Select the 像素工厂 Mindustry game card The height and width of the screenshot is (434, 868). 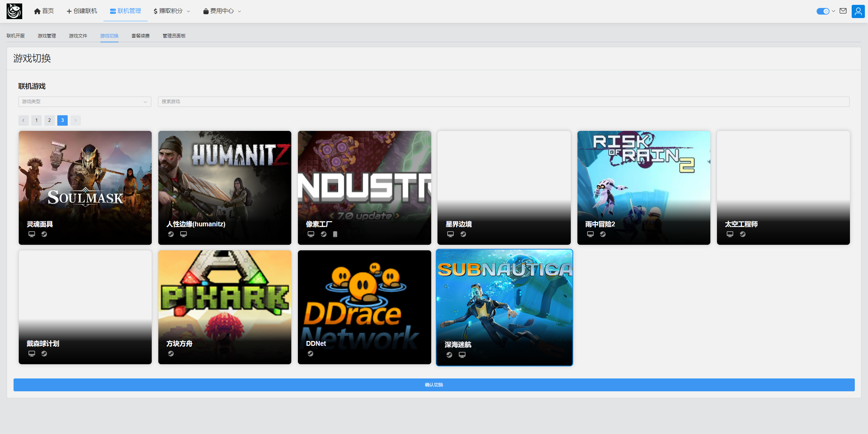click(x=364, y=188)
